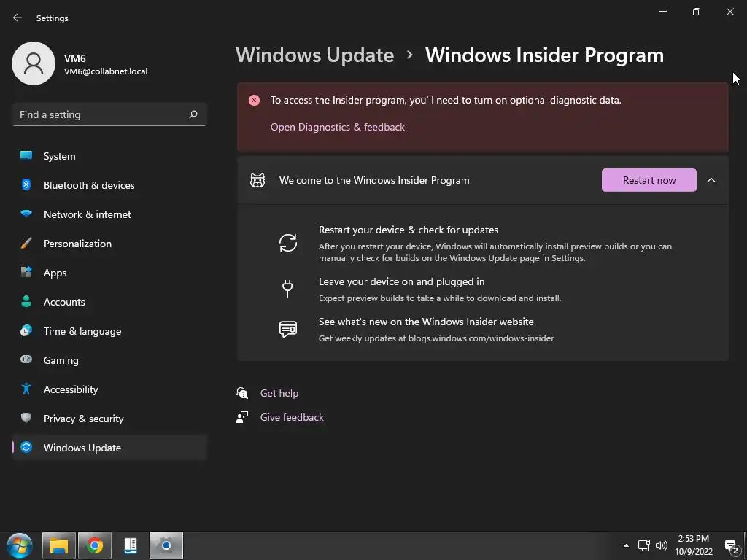The width and height of the screenshot is (747, 560).
Task: Click the Bluetooth icon in sidebar
Action: point(26,184)
